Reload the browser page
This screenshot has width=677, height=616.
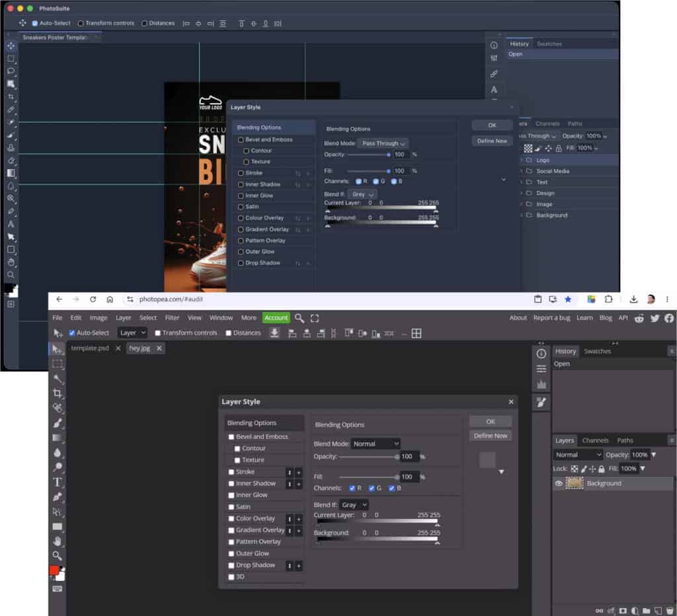tap(93, 299)
